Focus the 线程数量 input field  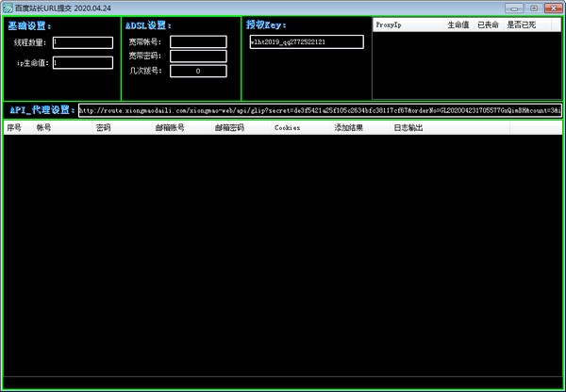pyautogui.click(x=82, y=42)
